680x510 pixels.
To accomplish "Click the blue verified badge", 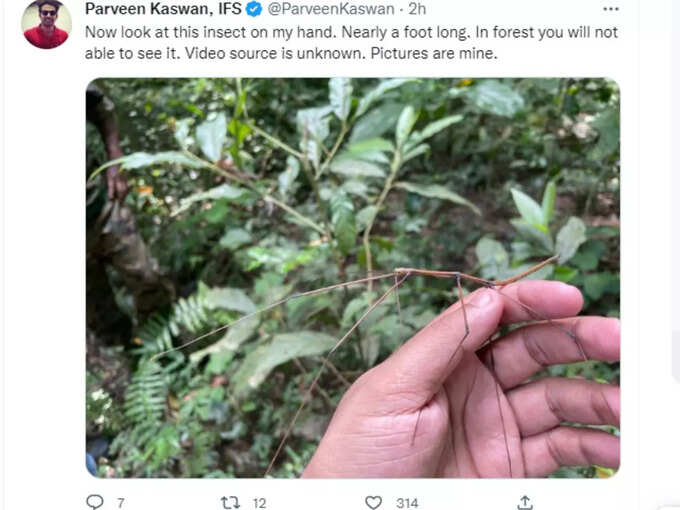I will [254, 9].
